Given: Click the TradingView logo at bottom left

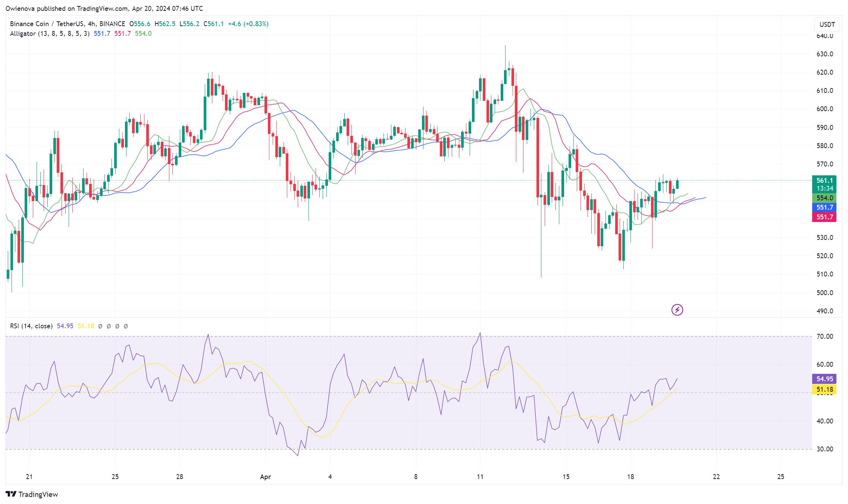Looking at the screenshot, I should (x=32, y=494).
